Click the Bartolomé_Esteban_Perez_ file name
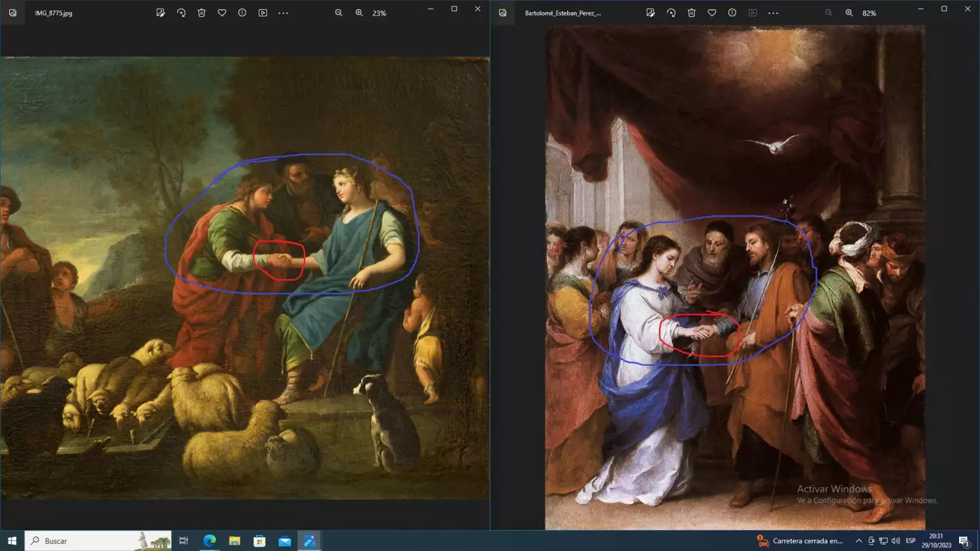The height and width of the screenshot is (551, 980). point(563,13)
